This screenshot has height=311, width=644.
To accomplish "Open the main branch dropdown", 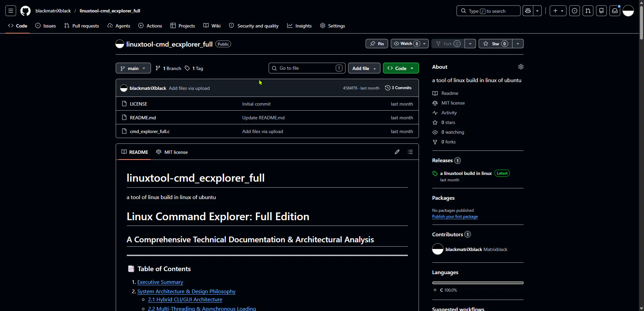I will [x=133, y=68].
